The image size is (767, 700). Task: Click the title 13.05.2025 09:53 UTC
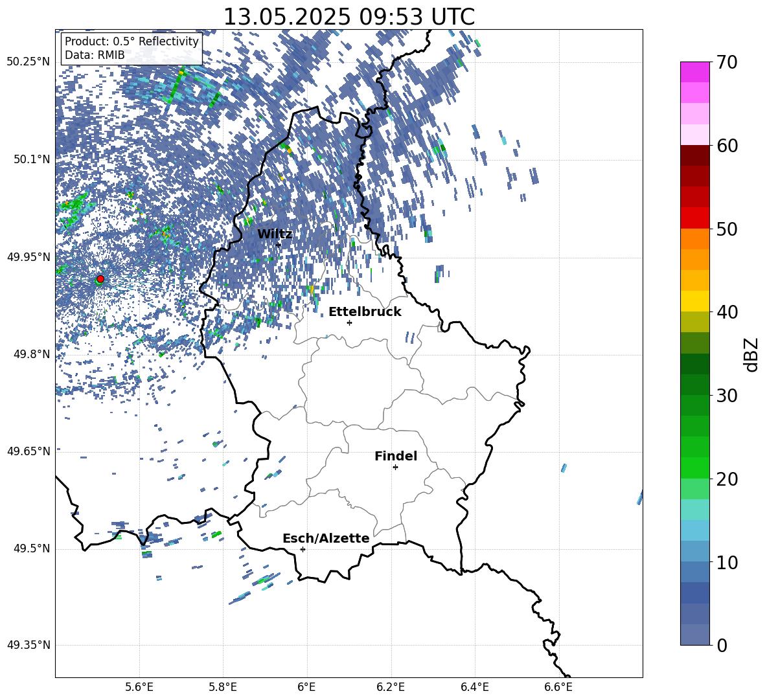click(349, 17)
